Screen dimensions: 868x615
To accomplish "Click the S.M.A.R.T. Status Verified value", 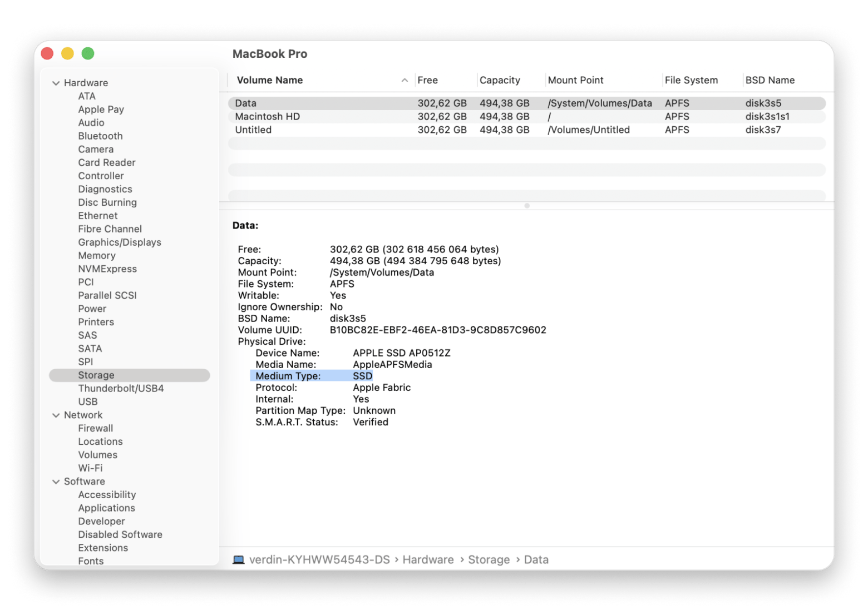I will pos(371,423).
